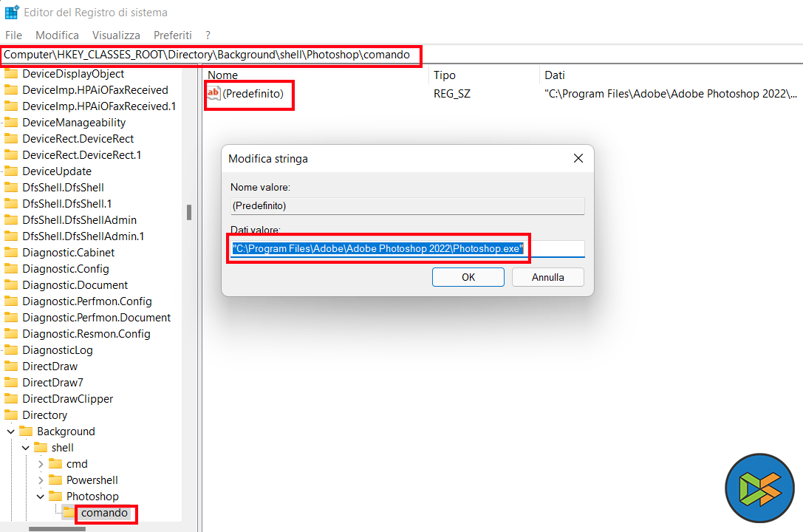This screenshot has height=532, width=803.
Task: Click the REG_SZ type cell
Action: tap(451, 94)
